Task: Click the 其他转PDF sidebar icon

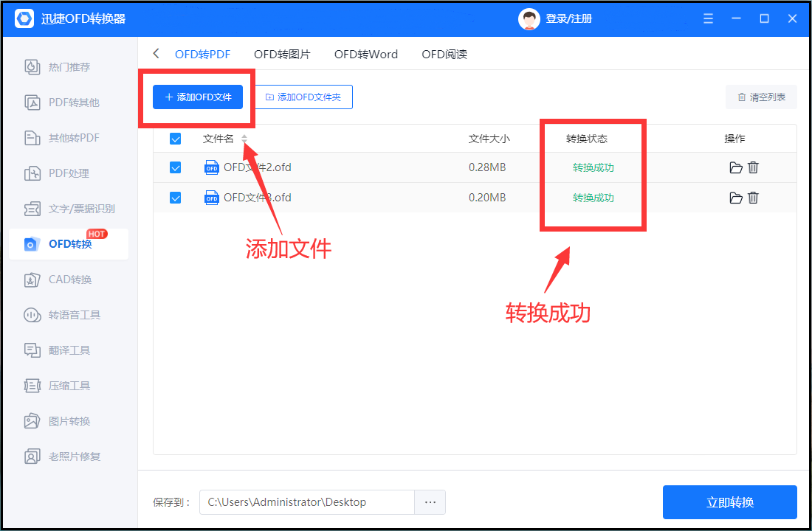Action: point(32,138)
